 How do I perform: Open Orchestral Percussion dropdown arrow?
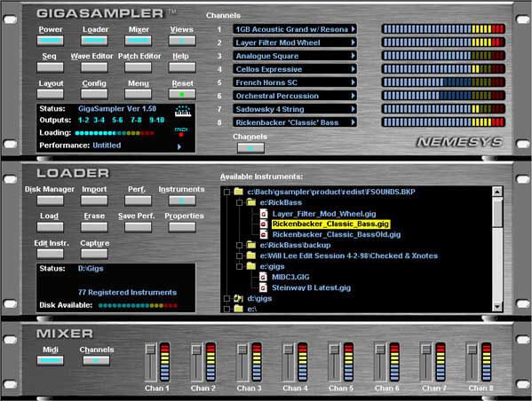click(353, 96)
